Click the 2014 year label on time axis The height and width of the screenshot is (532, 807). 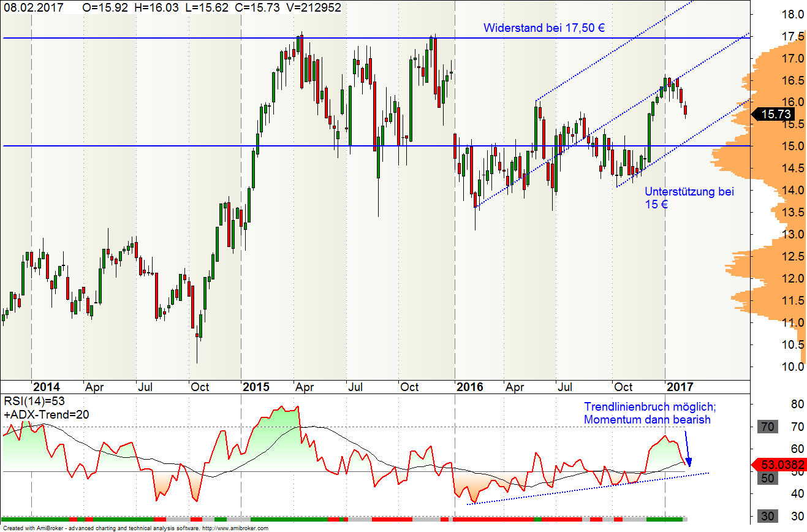pos(46,387)
